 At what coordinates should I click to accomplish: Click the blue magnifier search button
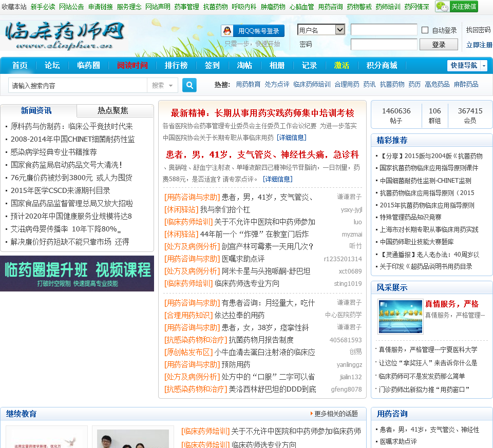189,85
